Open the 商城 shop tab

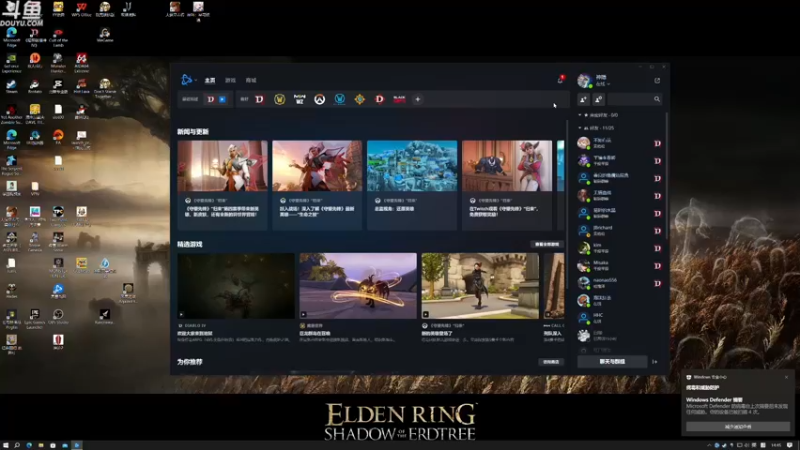[251, 81]
